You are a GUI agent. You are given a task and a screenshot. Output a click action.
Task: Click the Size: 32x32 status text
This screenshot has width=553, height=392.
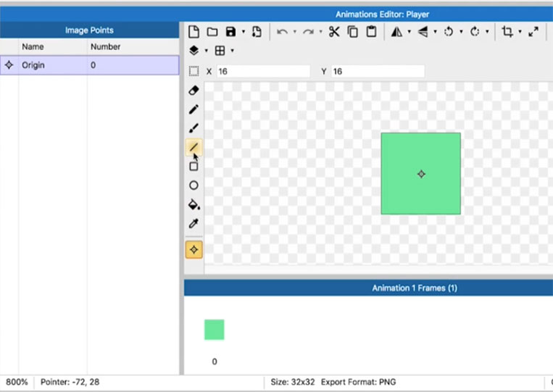pos(292,382)
